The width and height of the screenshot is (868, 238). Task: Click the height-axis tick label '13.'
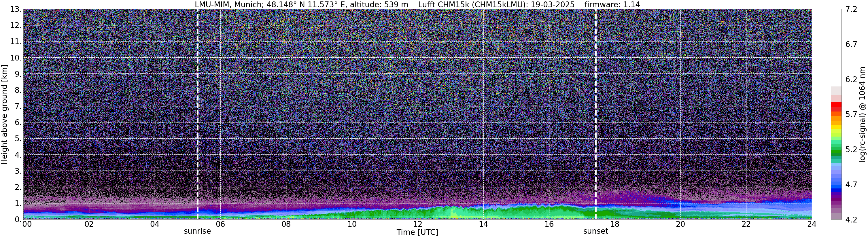pos(16,9)
